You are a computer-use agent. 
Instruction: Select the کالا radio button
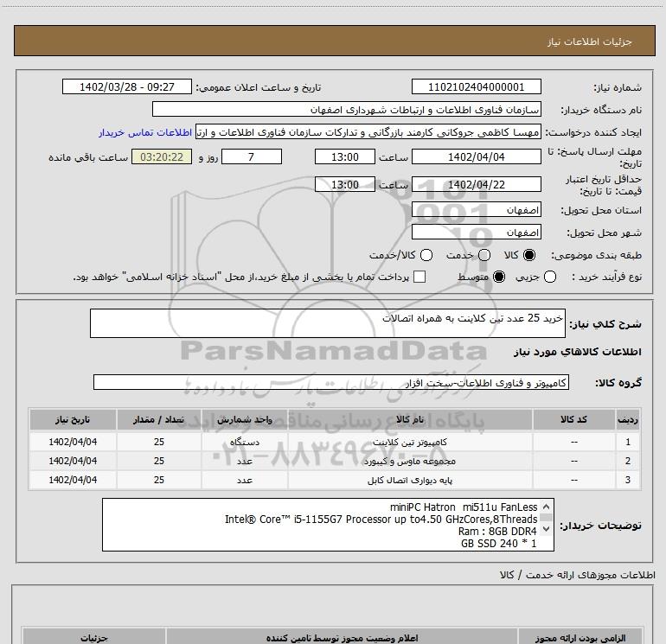(529, 255)
